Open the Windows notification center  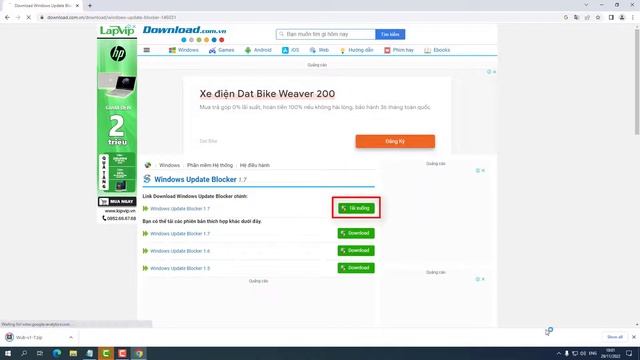click(x=629, y=353)
